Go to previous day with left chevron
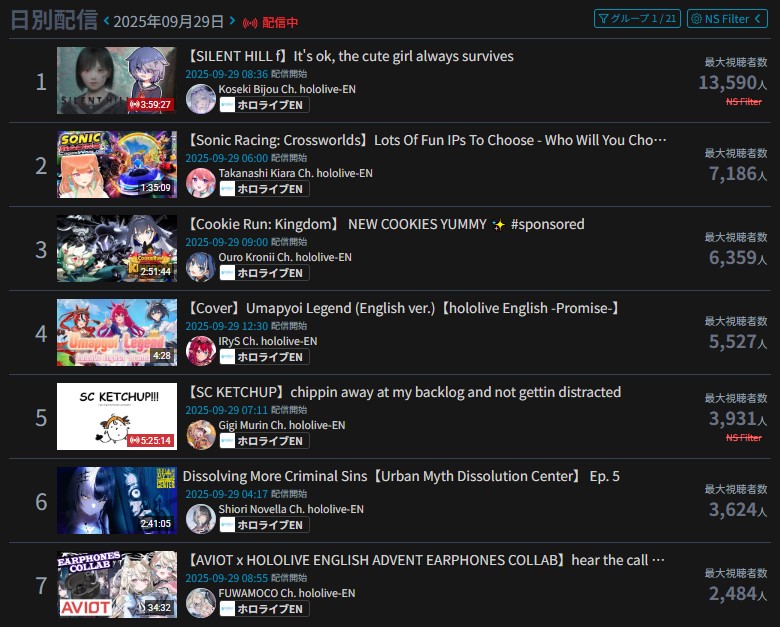 click(x=106, y=21)
